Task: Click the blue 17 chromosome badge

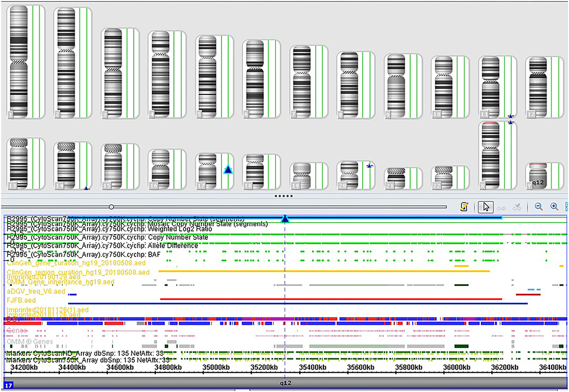Action: [8, 385]
